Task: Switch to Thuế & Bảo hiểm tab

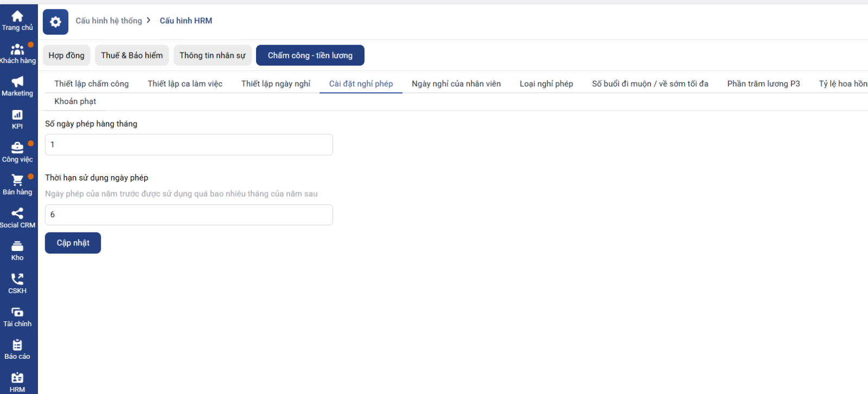Action: 132,55
